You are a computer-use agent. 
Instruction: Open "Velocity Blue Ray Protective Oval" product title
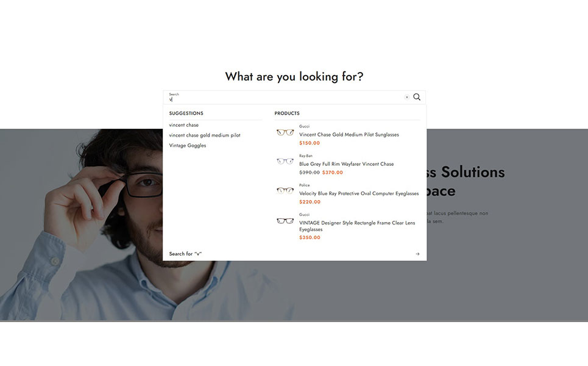point(359,193)
